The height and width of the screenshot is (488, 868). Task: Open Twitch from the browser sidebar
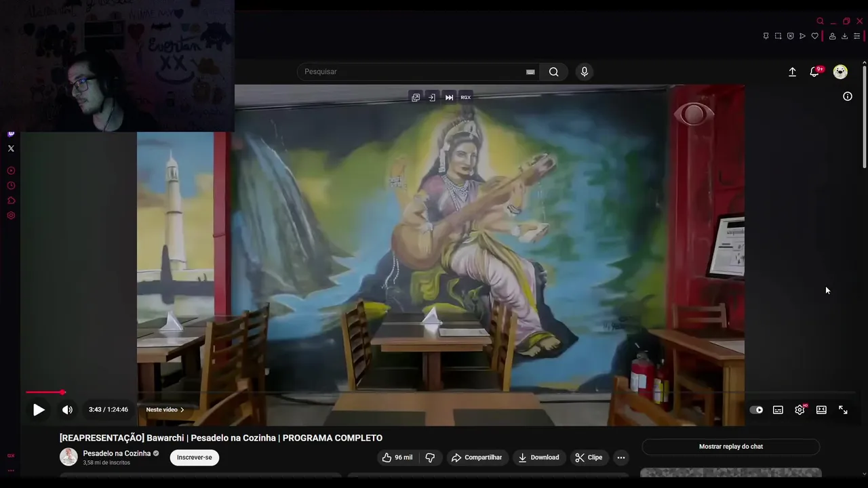click(x=11, y=134)
